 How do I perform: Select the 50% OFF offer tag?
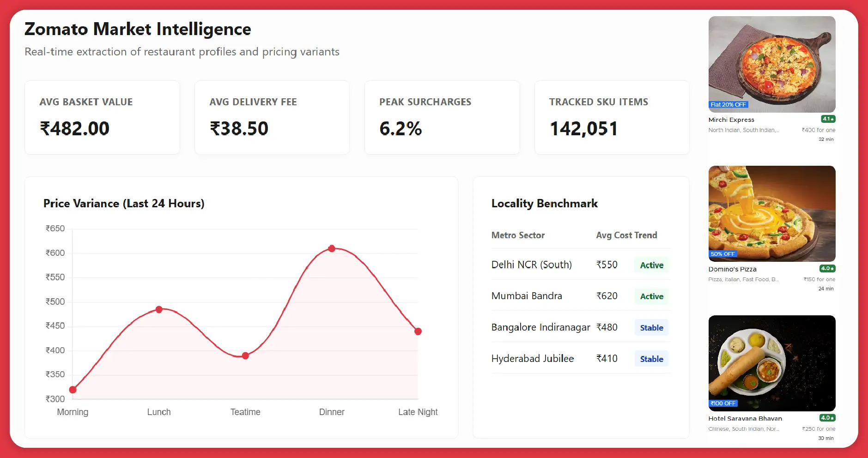[x=722, y=254]
